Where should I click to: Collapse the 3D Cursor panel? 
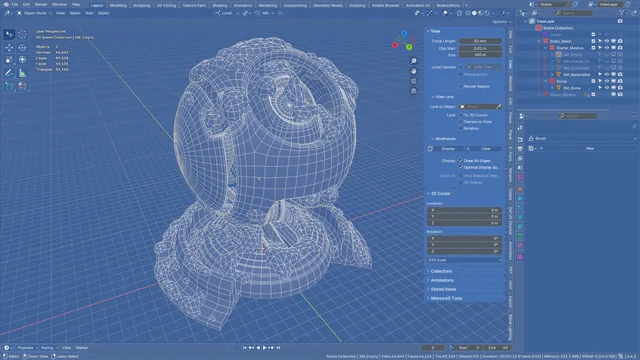coord(428,193)
